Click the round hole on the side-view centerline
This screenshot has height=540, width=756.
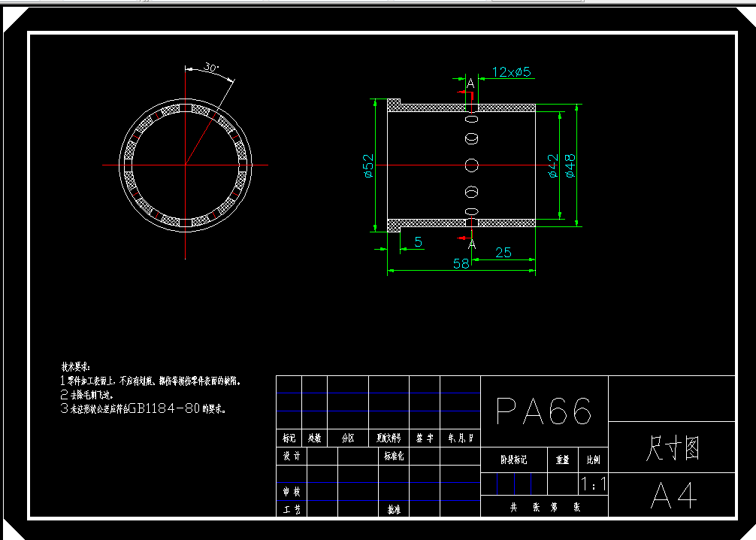(471, 165)
